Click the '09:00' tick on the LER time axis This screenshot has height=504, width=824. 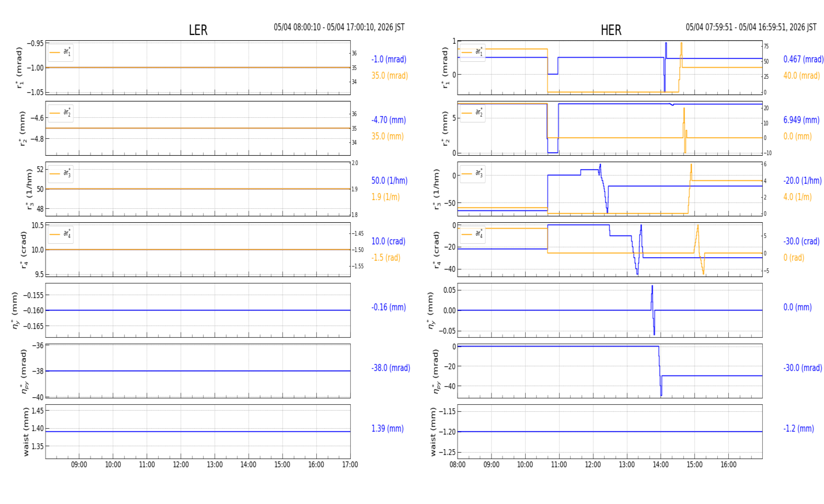(79, 465)
